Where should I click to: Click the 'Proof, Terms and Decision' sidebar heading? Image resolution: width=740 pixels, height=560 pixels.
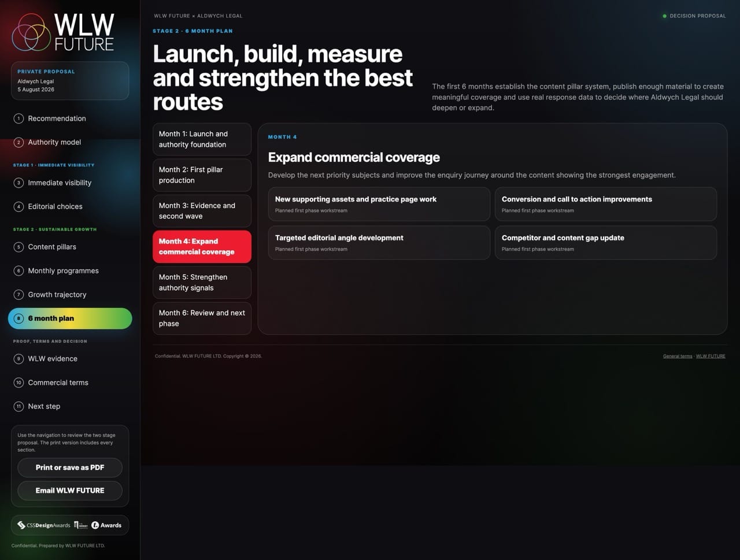50,342
